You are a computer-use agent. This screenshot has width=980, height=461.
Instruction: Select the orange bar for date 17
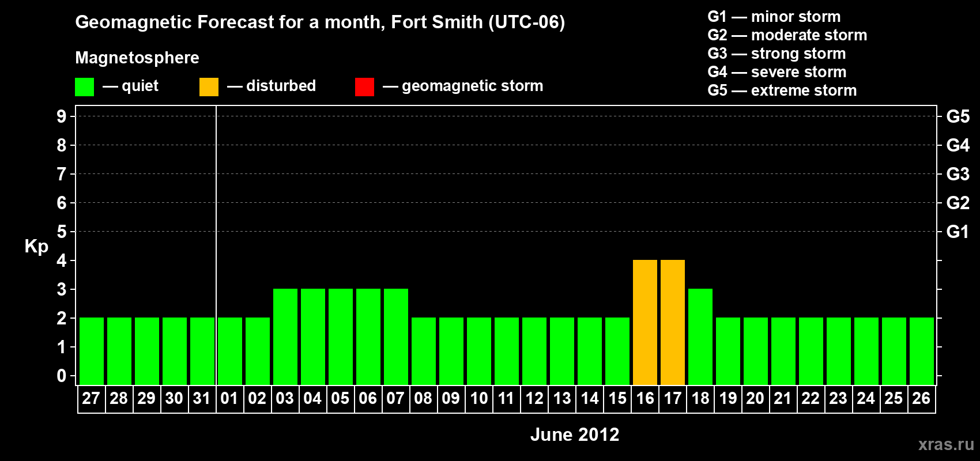coord(673,322)
